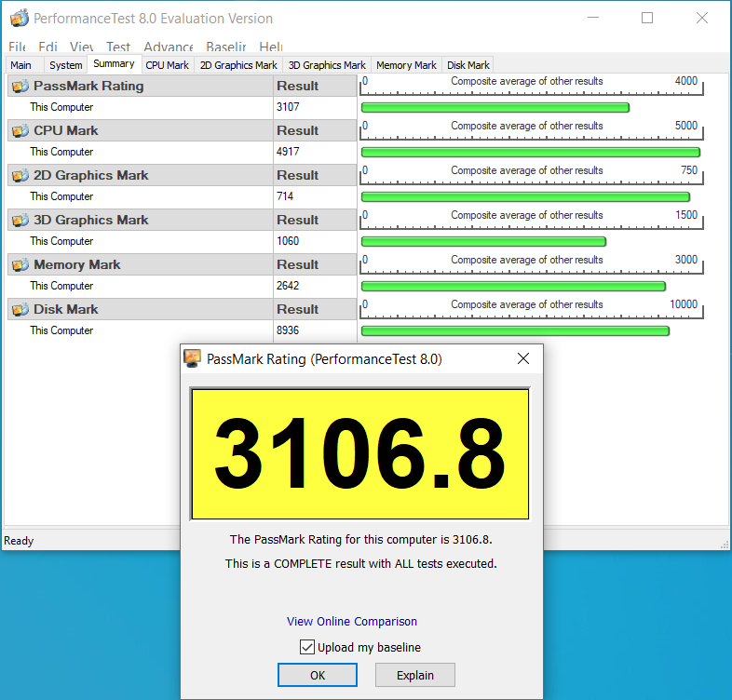Click the 2D Graphics result value 714
732x700 pixels.
click(x=285, y=196)
